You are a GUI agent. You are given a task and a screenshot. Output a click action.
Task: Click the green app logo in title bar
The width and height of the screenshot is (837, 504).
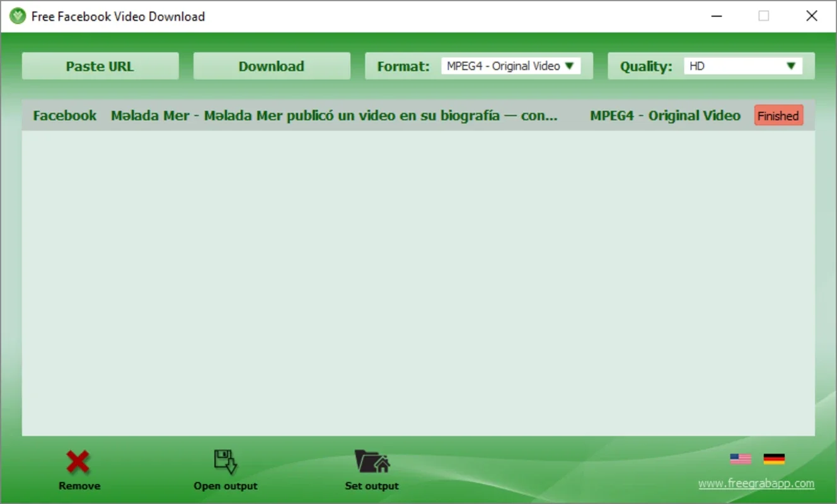[18, 16]
